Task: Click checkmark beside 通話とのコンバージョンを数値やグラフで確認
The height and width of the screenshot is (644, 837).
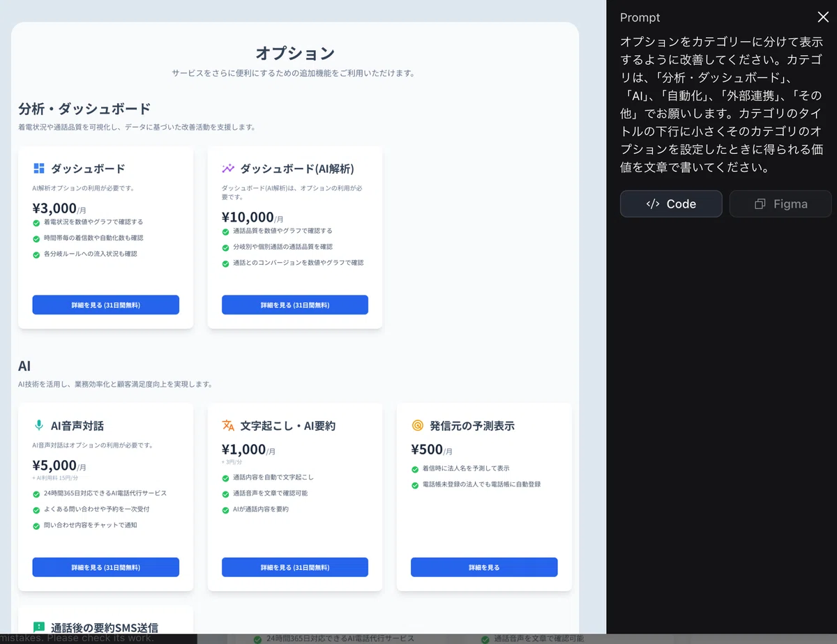Action: 225,263
